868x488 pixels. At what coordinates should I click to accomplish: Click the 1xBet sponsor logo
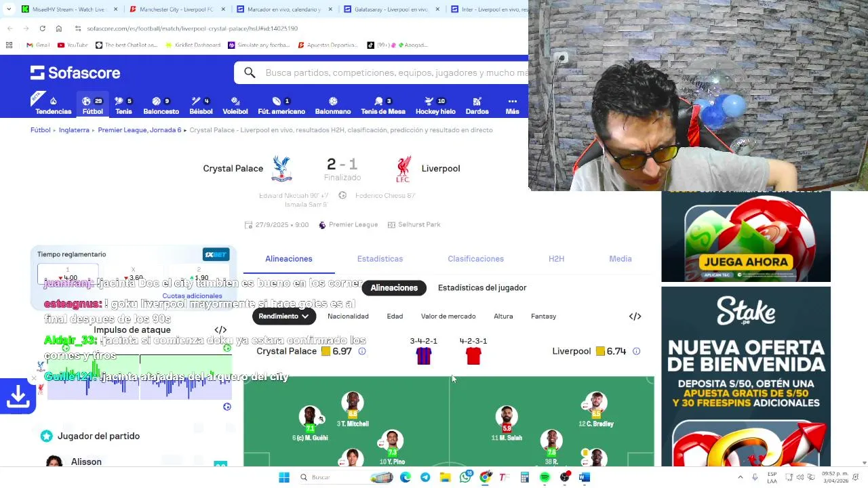point(216,255)
